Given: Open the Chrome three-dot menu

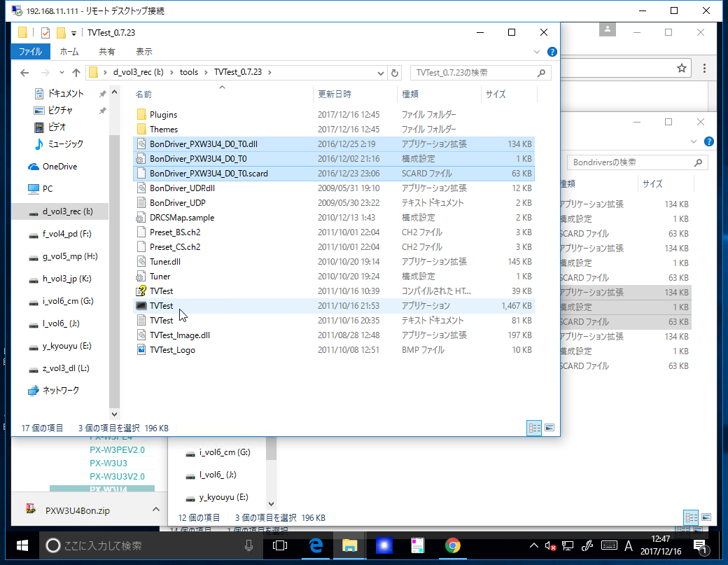Looking at the screenshot, I should click(x=704, y=69).
